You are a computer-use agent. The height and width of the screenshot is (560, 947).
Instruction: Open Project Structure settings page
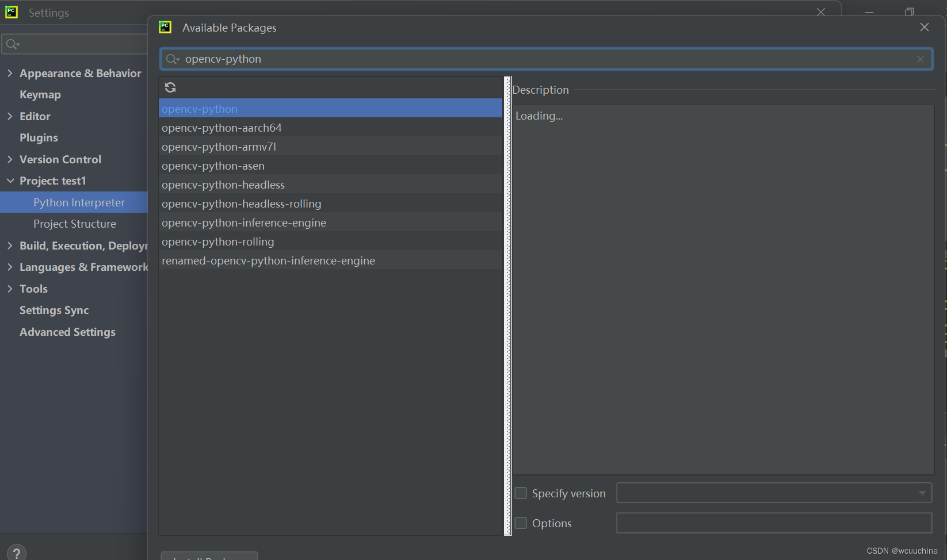point(75,224)
